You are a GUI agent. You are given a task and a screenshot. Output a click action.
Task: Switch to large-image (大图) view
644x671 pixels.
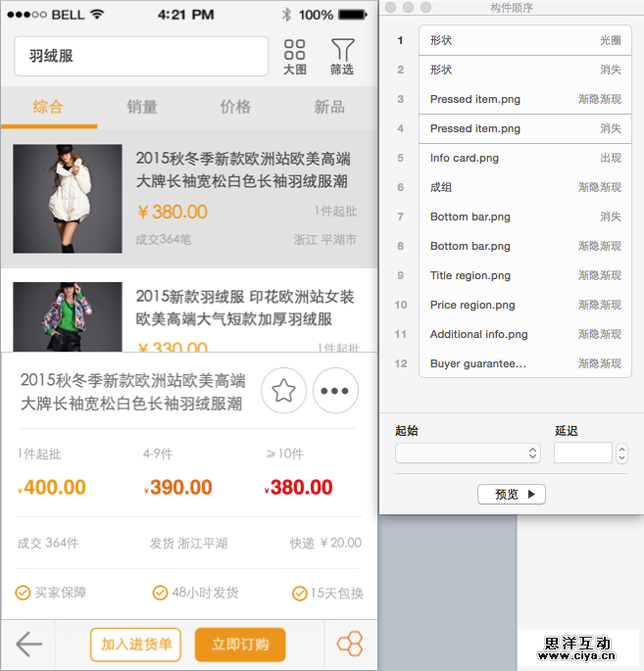coord(295,57)
